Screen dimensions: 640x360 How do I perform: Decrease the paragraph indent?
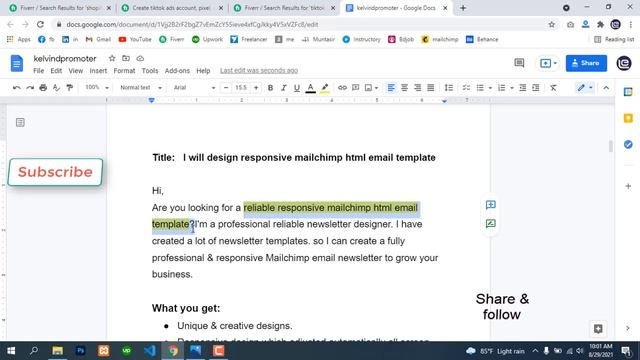point(522,88)
